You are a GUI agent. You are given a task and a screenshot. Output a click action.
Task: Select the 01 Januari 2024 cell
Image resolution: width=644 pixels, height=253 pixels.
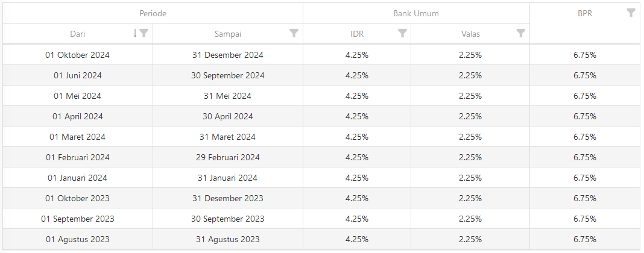(x=78, y=178)
